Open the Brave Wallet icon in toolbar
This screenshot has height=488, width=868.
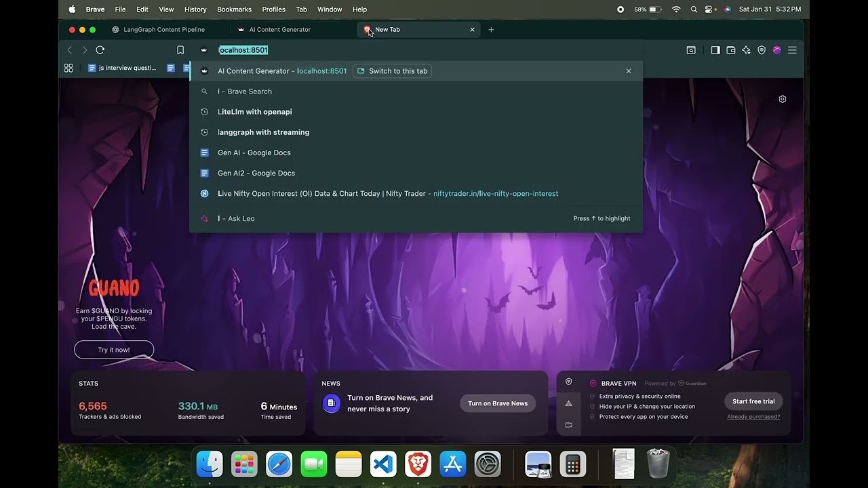tap(731, 50)
